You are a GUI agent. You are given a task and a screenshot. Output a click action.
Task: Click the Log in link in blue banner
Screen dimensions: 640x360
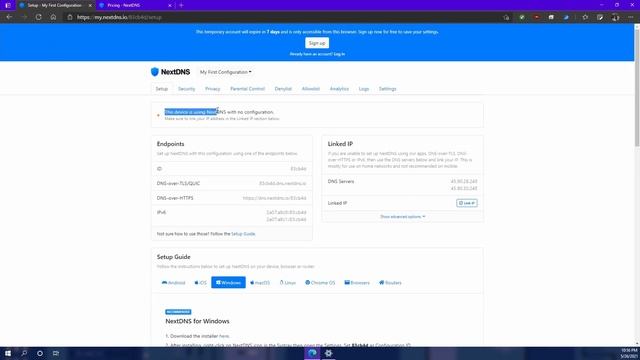[339, 54]
